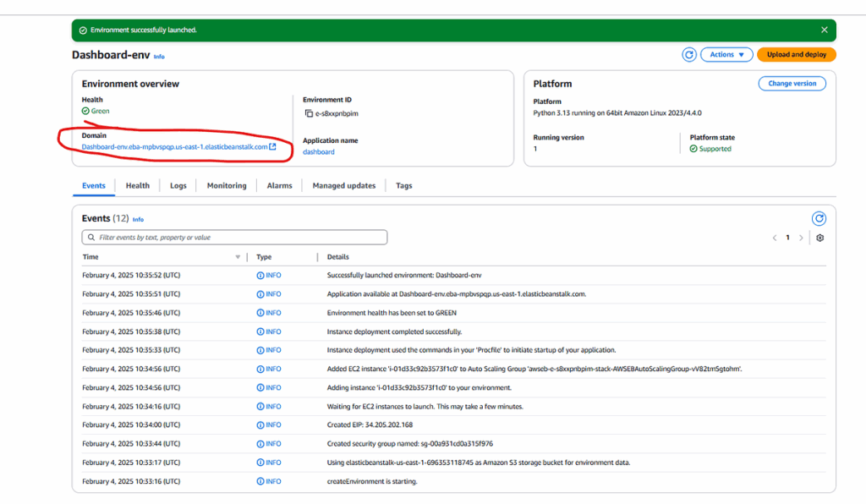Dismiss the success notification banner
This screenshot has width=866, height=504.
(x=825, y=30)
